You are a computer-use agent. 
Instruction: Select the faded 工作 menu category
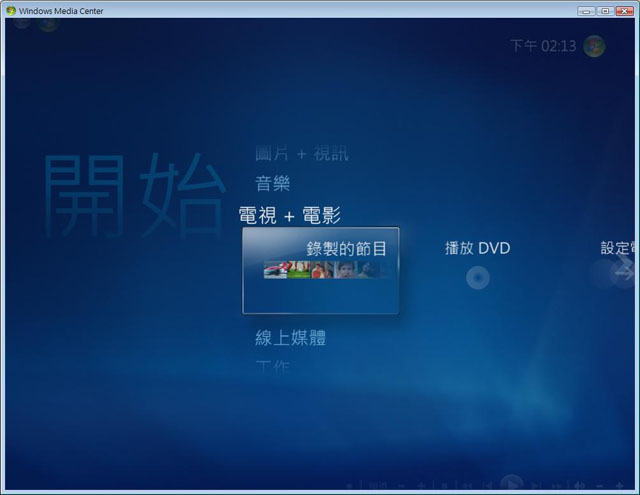point(273,366)
